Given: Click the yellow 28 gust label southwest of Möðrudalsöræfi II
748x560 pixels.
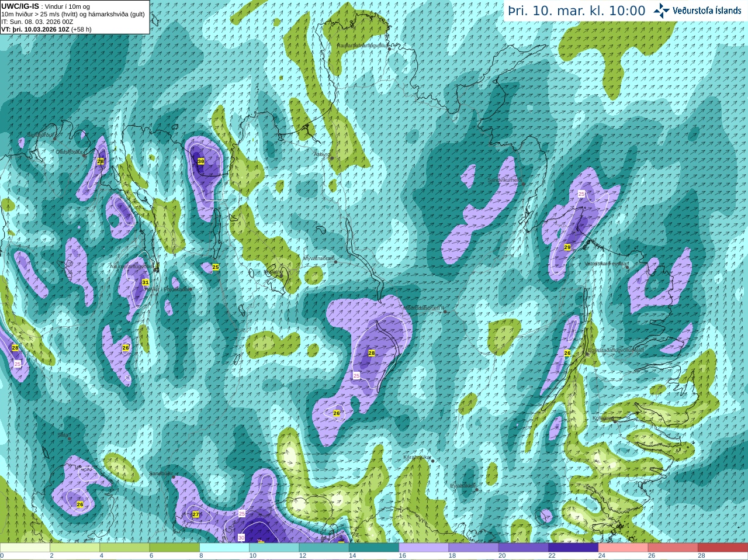Looking at the screenshot, I should (x=372, y=353).
